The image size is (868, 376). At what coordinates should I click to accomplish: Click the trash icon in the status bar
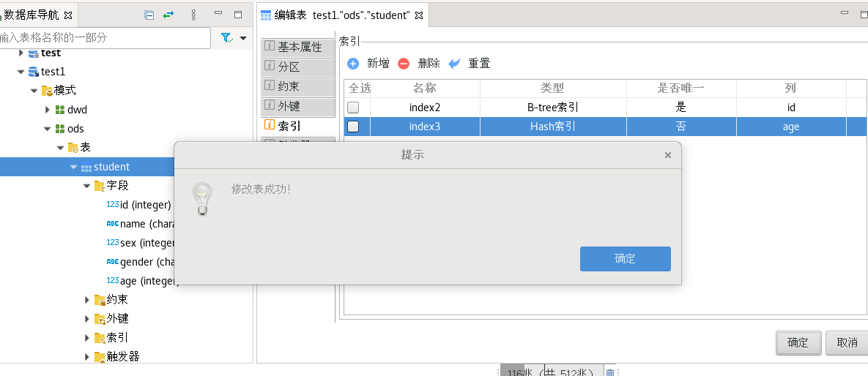click(610, 372)
